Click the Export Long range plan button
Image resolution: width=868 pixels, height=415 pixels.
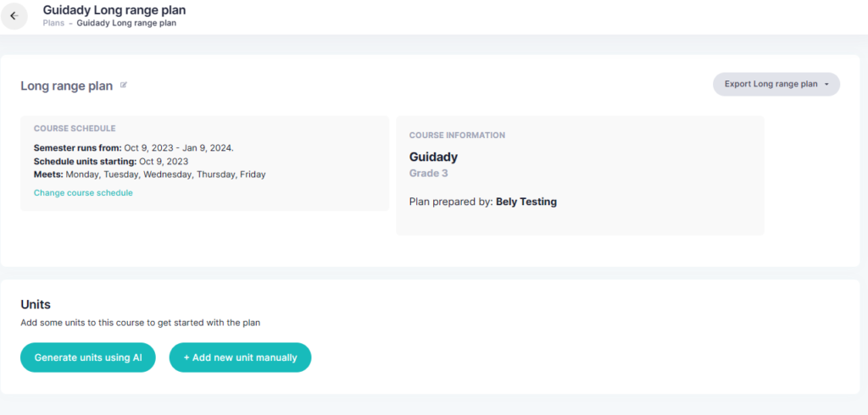(x=776, y=84)
